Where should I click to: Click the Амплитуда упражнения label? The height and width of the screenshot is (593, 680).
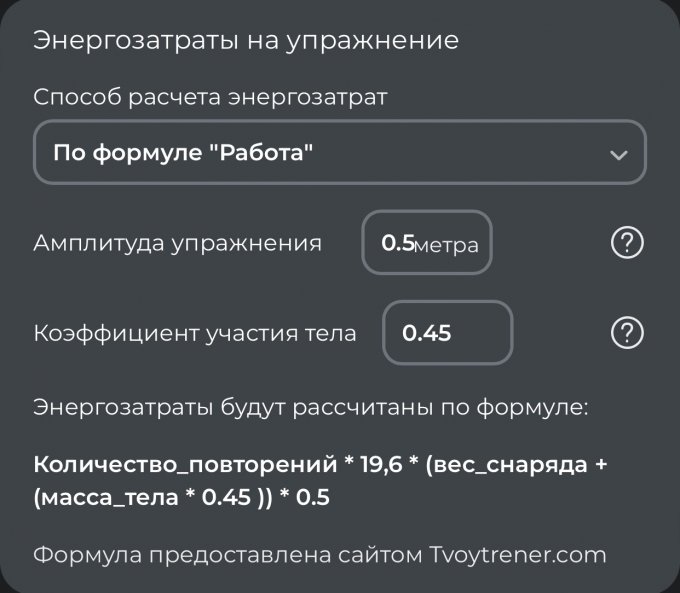click(x=178, y=243)
